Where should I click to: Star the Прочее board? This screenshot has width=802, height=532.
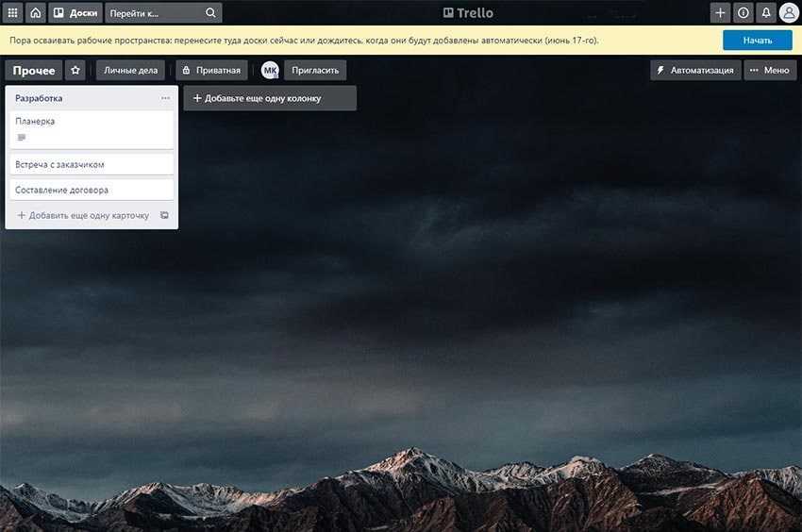[75, 71]
